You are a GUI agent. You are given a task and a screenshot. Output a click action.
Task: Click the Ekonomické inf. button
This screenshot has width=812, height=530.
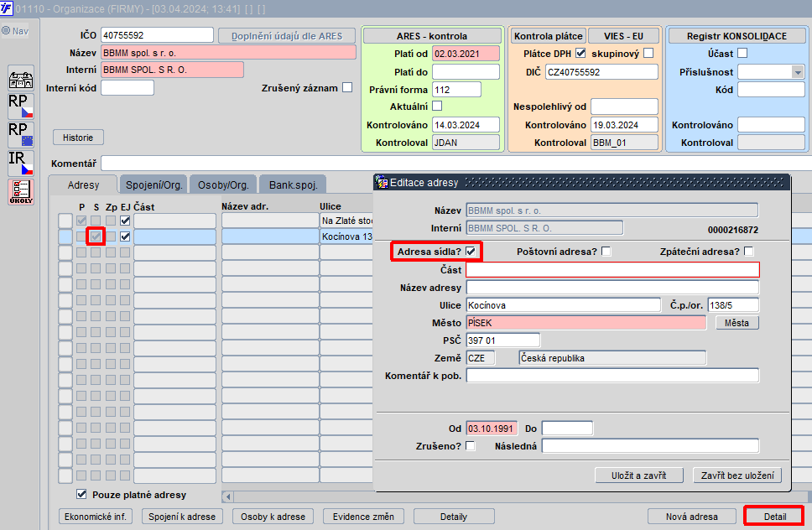[96, 516]
